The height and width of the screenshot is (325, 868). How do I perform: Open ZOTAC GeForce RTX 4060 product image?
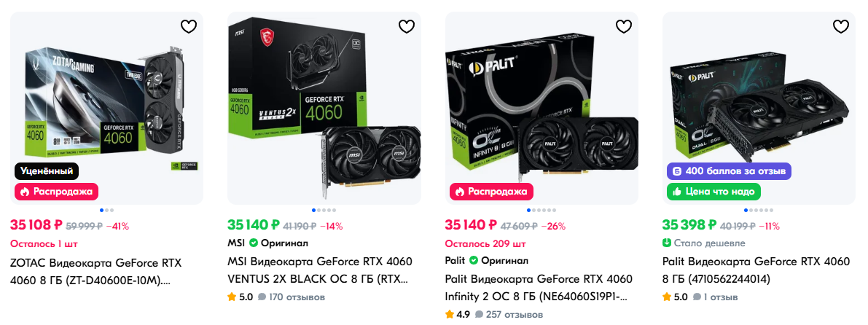[107, 109]
